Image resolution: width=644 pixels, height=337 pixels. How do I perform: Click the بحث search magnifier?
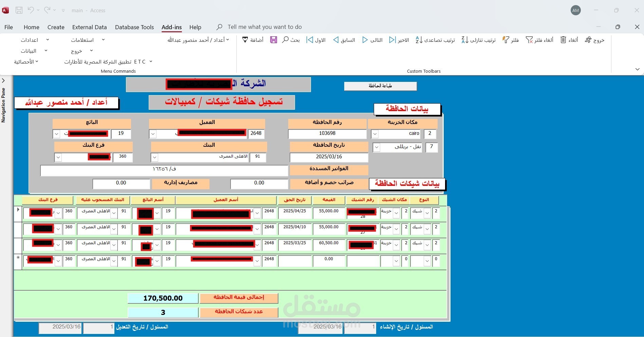285,40
